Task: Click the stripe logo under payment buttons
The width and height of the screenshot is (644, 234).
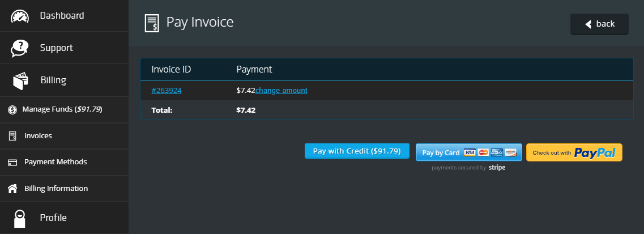Action: coord(497,168)
